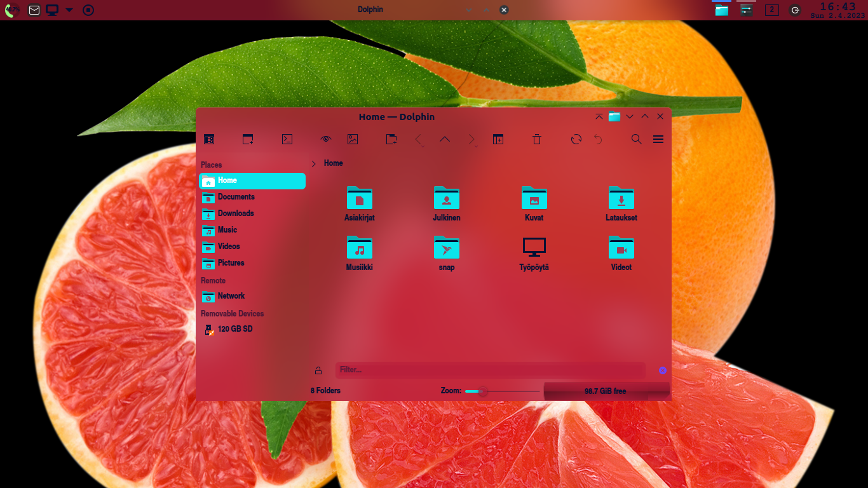Open the settings sliders icon in the tray
Image resolution: width=868 pixels, height=488 pixels.
(x=747, y=10)
